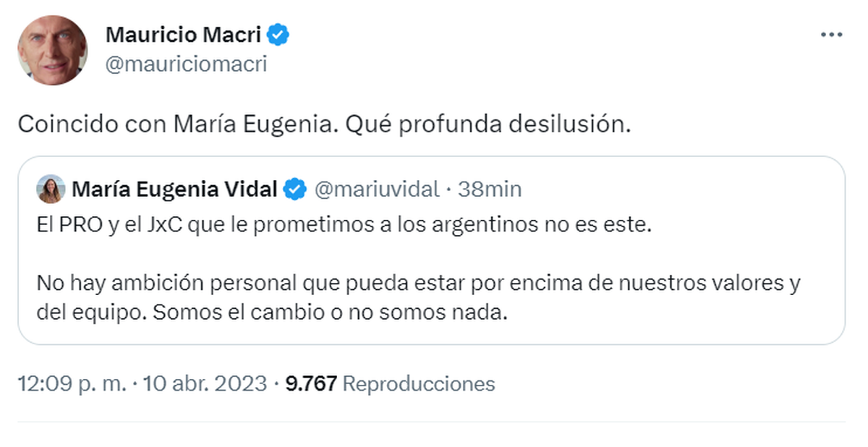Open the tweet's more options menu
This screenshot has width=868, height=447.
click(x=831, y=35)
